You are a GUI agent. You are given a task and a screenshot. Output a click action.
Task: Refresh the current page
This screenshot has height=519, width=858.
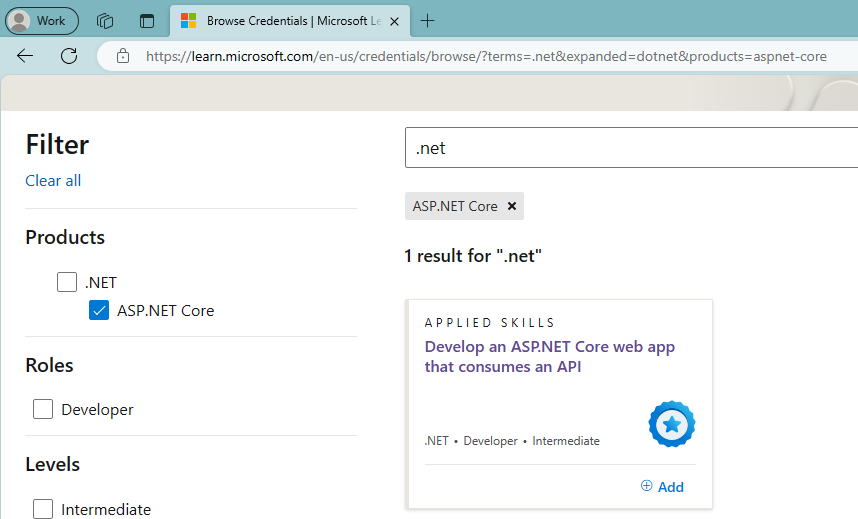[x=69, y=56]
